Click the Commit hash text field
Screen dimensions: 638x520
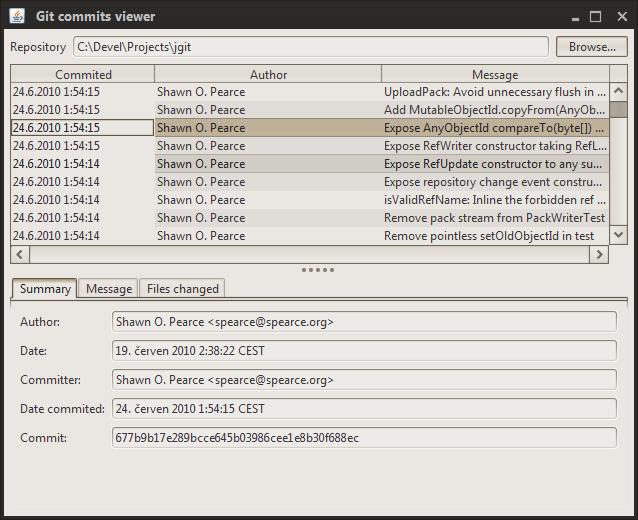(x=364, y=438)
